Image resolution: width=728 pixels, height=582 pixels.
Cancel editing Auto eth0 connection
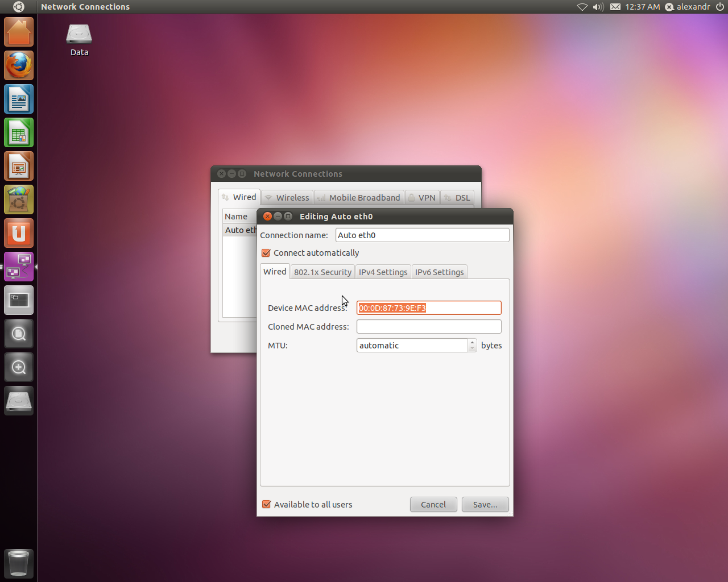(x=433, y=505)
